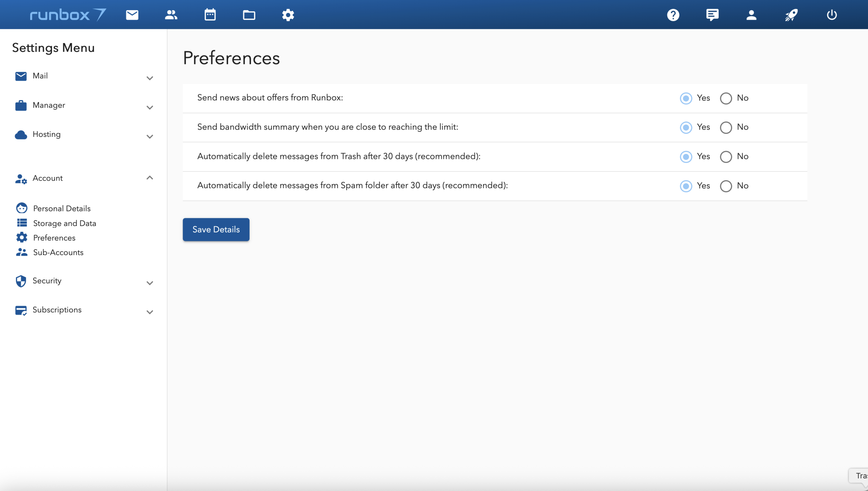
Task: Click the Runbox 7 logo
Action: coord(68,15)
